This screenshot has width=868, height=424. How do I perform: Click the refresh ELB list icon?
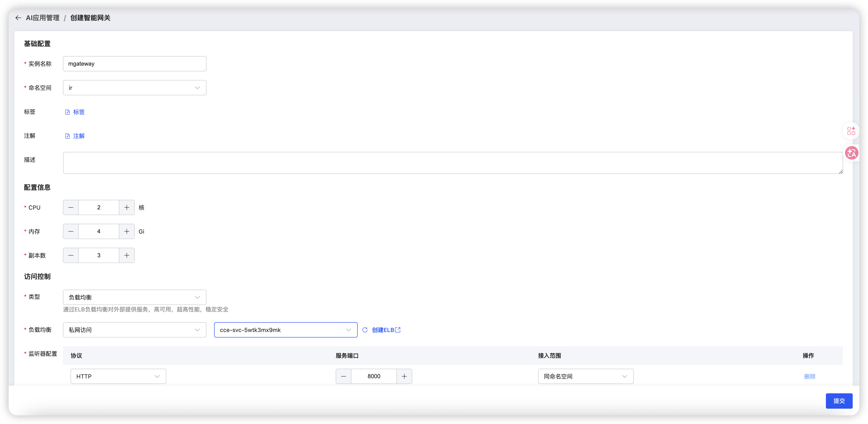[365, 330]
